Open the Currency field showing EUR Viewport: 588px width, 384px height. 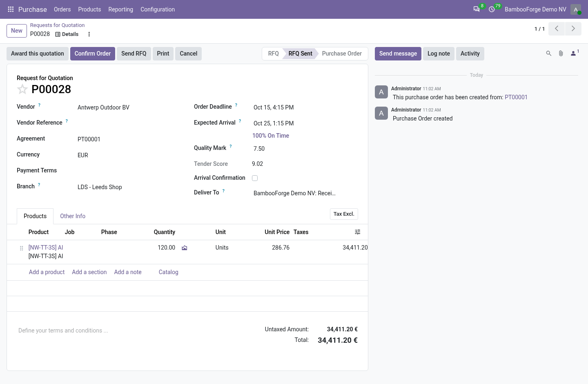[129, 155]
